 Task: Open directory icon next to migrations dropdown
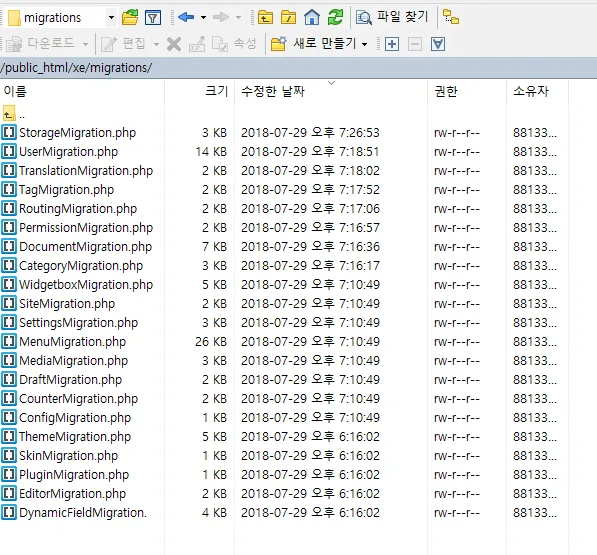[x=130, y=18]
